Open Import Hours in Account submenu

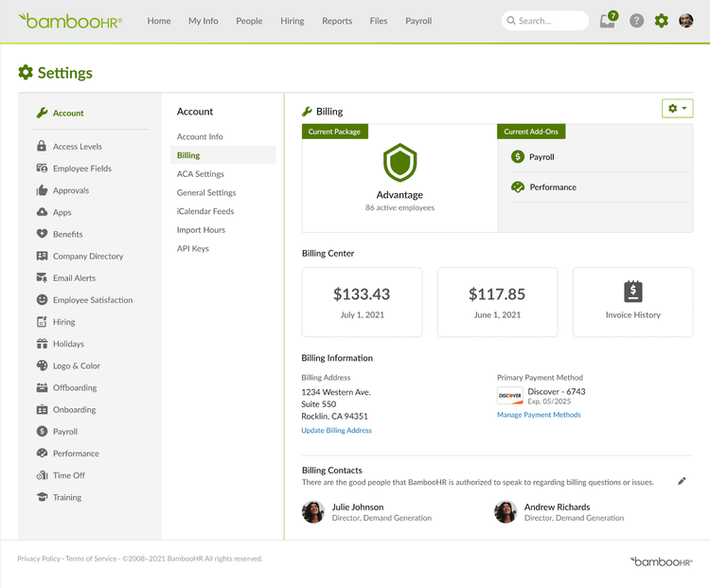click(201, 230)
